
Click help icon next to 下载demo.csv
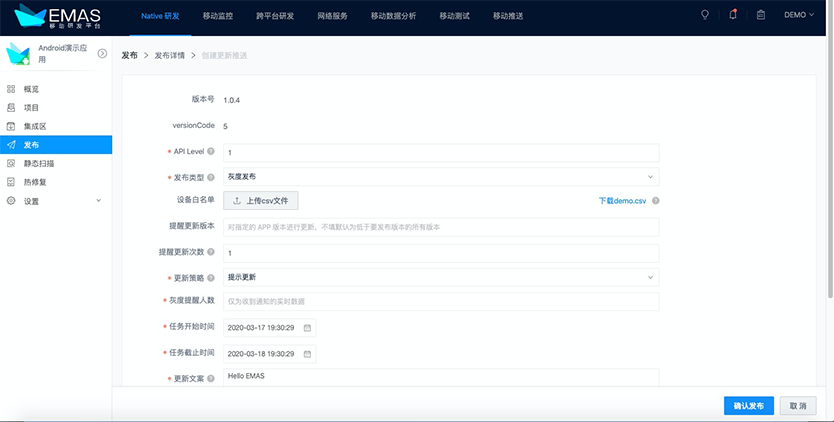tap(655, 201)
